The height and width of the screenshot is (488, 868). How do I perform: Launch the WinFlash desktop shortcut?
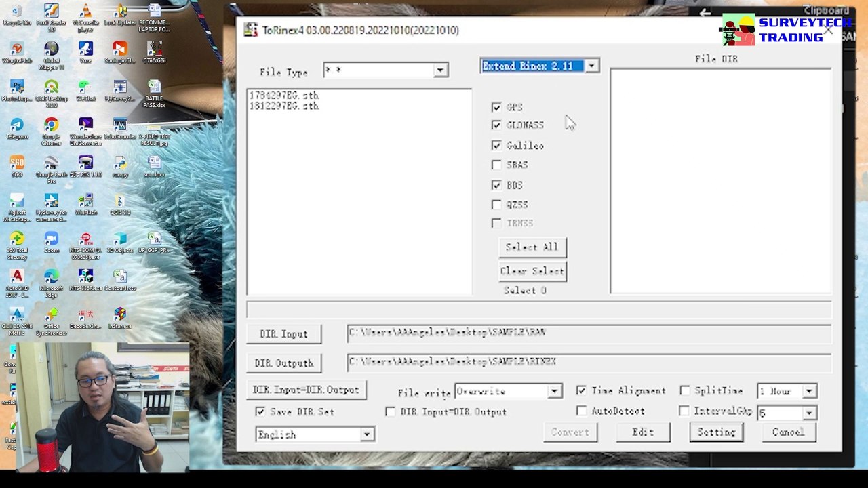tap(85, 205)
